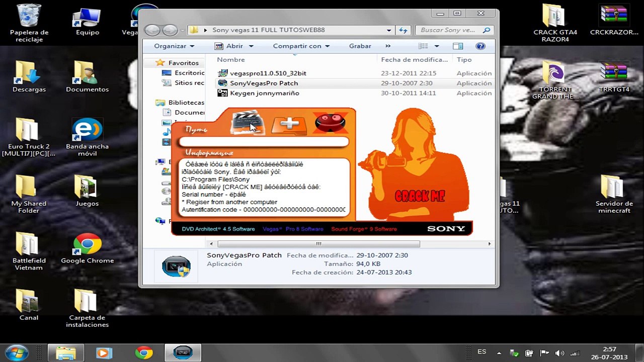This screenshot has height=362, width=644.
Task: Click the Action Center flag in the tray
Action: point(544,353)
